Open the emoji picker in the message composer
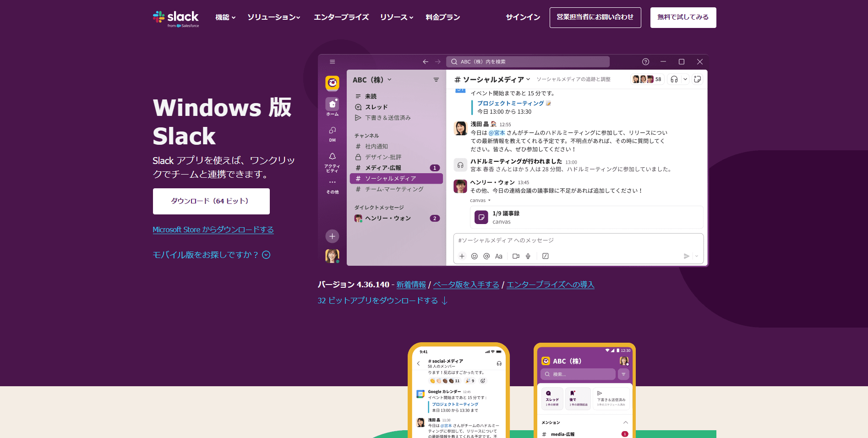 (474, 256)
